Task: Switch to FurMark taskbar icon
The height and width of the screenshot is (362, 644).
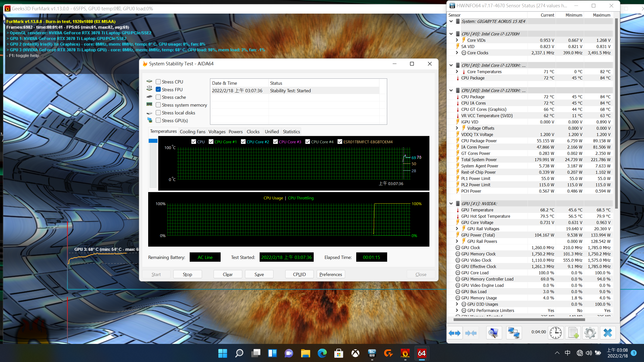Action: (x=405, y=353)
